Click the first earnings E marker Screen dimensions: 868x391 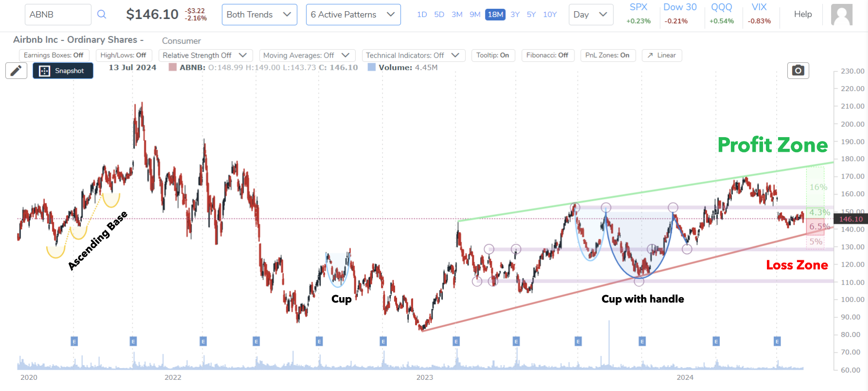(x=74, y=342)
